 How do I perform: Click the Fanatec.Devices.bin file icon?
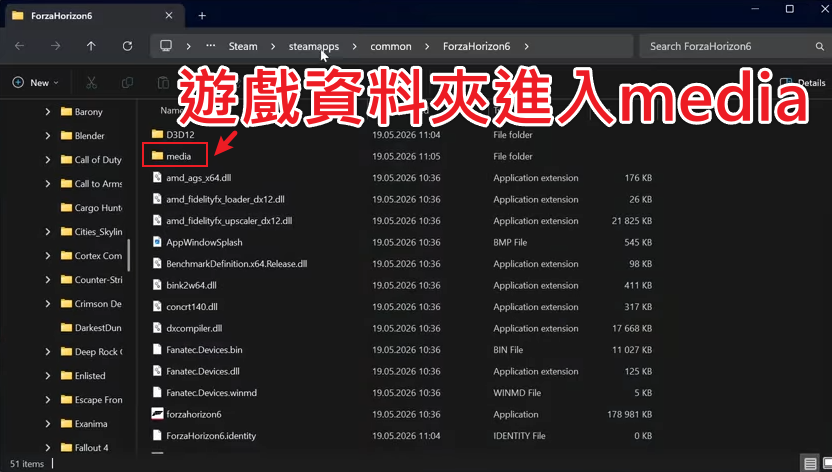click(157, 349)
